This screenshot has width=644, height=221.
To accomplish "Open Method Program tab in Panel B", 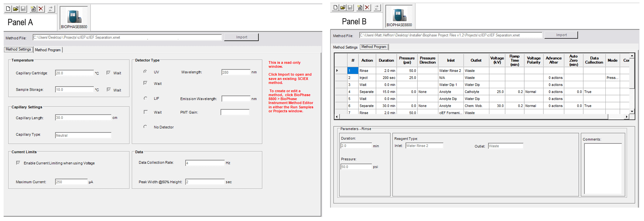I will (x=374, y=47).
